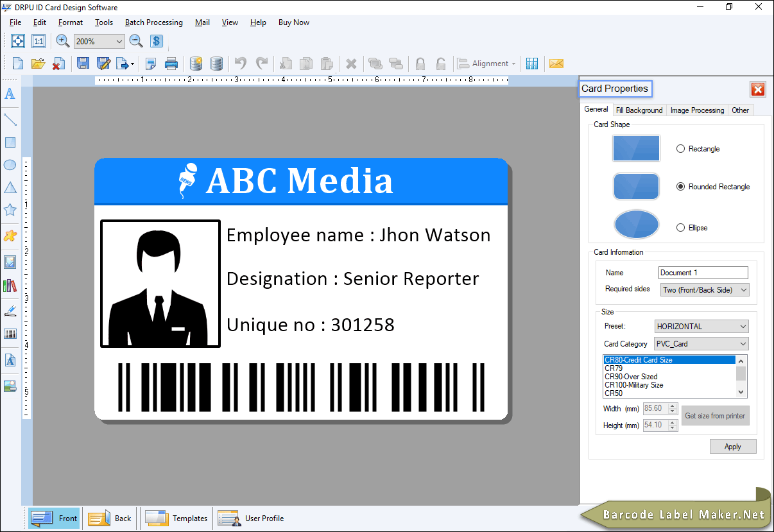Click the 1:1 actual size icon

39,41
